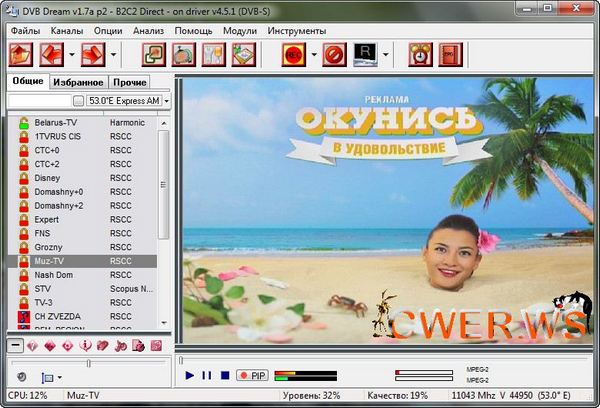600x408 pixels.
Task: Click the black R monitor icon
Action: click(x=368, y=53)
